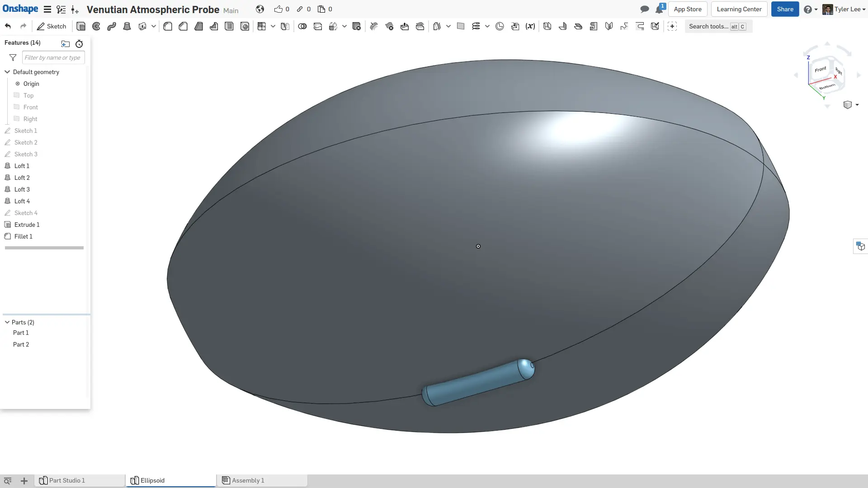Activate the Loft tool

pyautogui.click(x=127, y=26)
